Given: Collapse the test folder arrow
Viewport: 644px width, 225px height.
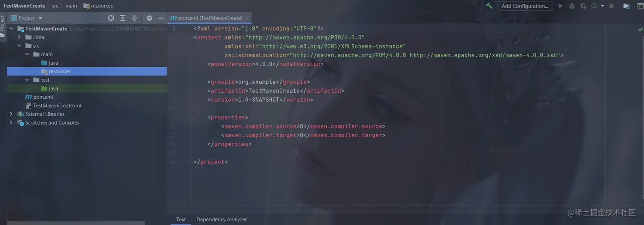Looking at the screenshot, I should tap(27, 80).
